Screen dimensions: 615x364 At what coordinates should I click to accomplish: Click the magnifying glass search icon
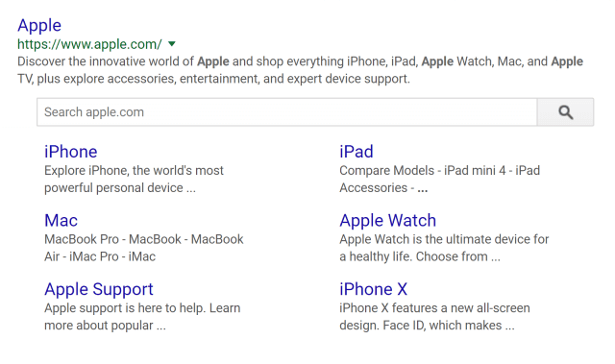(x=565, y=112)
